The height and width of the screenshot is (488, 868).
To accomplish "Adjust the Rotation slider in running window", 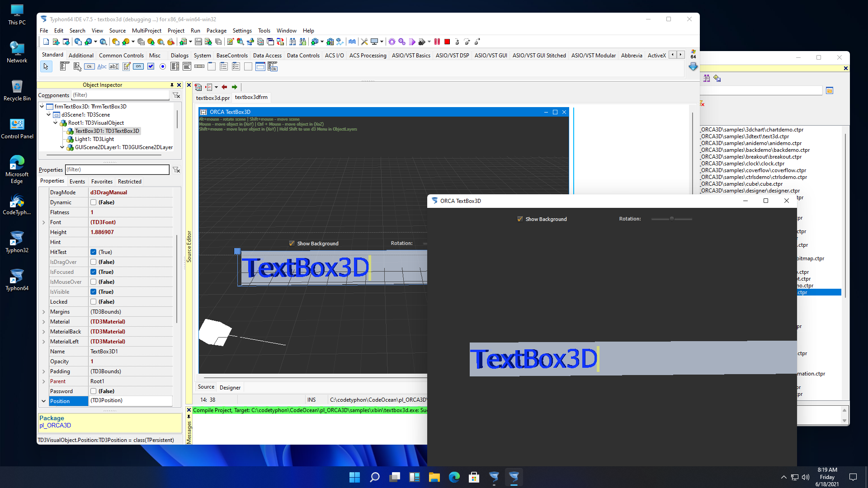I will coord(671,219).
